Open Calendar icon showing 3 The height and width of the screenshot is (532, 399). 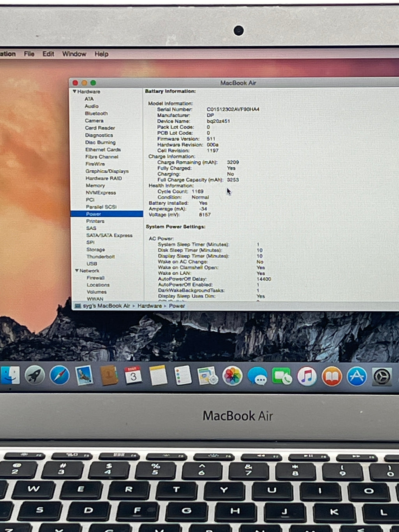[x=133, y=376]
